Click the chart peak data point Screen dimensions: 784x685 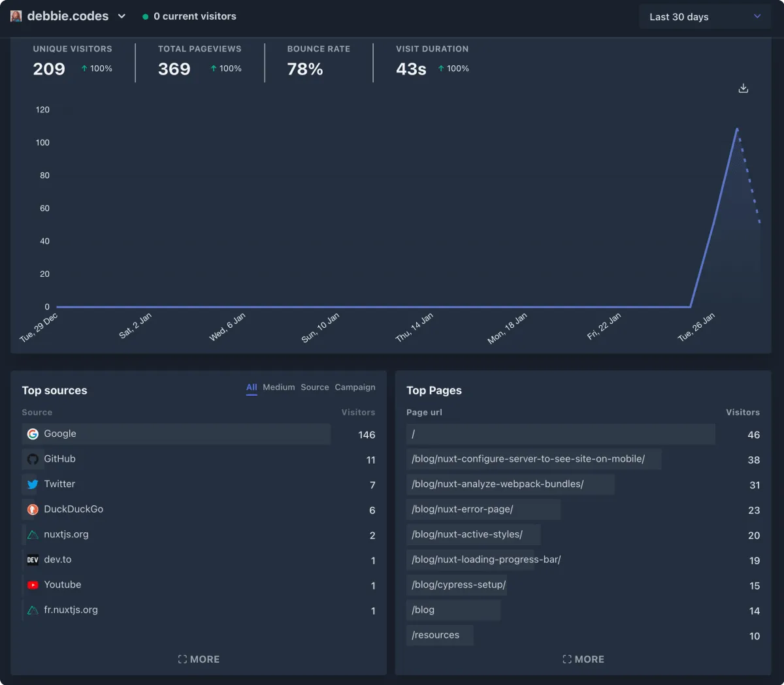[737, 129]
